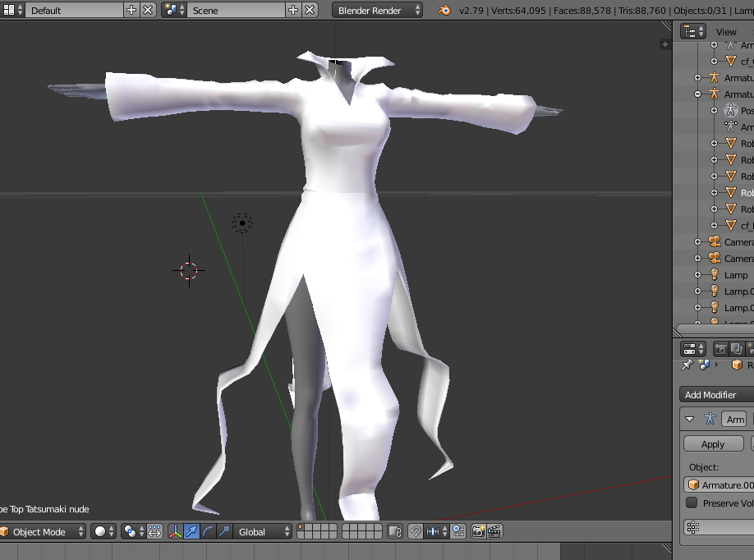The width and height of the screenshot is (754, 560).
Task: Click the light bulb icon of Lamp row
Action: (715, 275)
